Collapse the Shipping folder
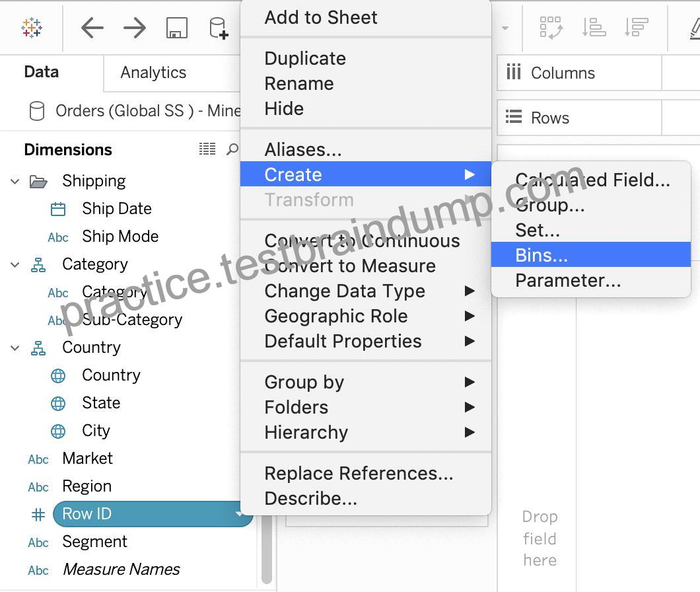 click(15, 182)
